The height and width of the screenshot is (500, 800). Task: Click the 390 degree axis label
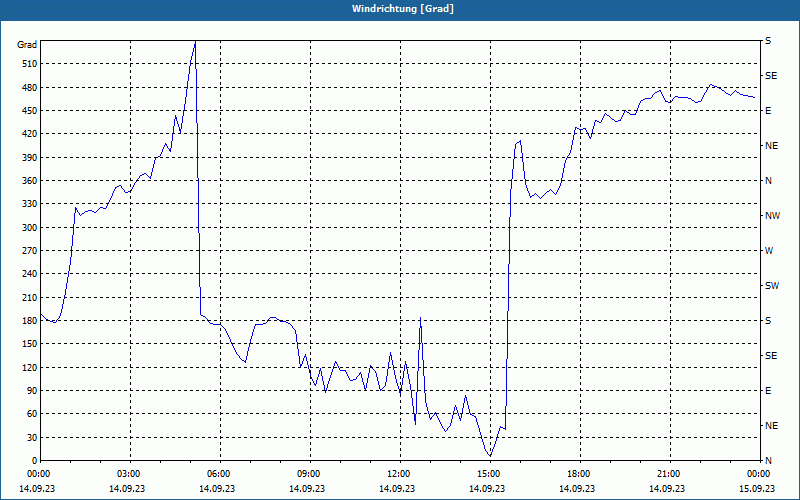(30, 157)
